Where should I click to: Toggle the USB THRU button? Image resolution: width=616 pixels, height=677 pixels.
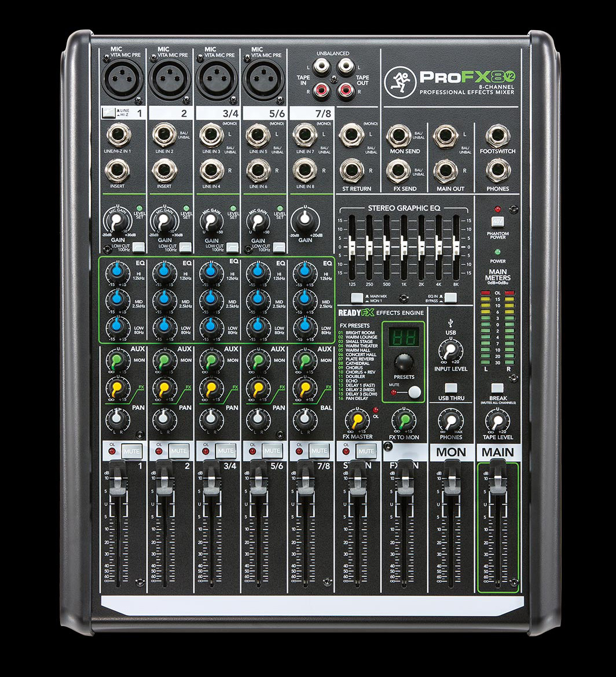(450, 388)
